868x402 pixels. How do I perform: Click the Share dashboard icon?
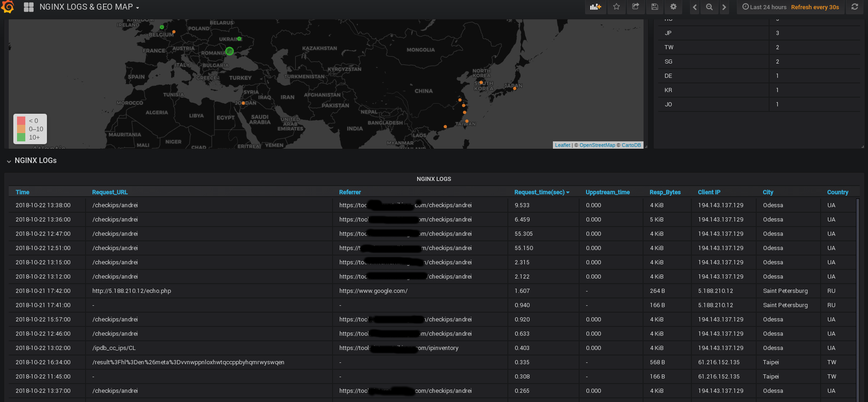point(635,7)
